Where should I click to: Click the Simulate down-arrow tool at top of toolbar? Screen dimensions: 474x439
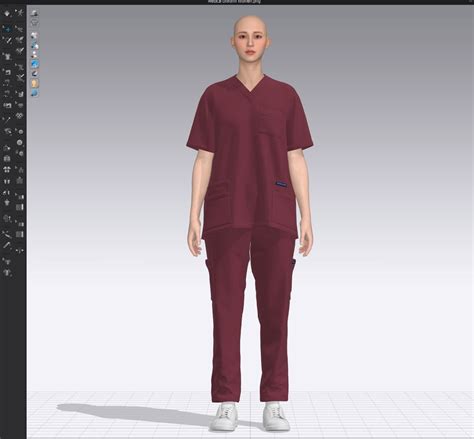(x=7, y=14)
